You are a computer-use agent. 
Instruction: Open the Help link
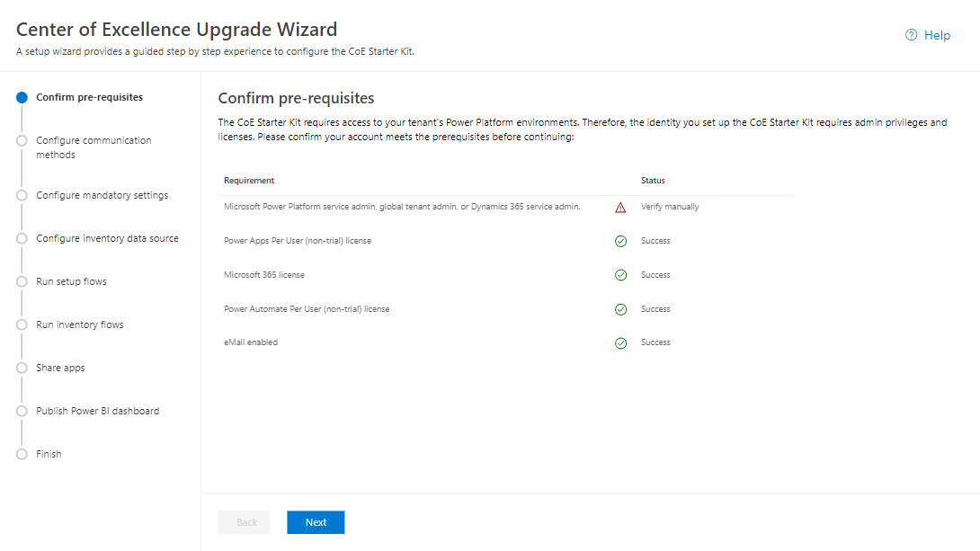click(x=937, y=35)
